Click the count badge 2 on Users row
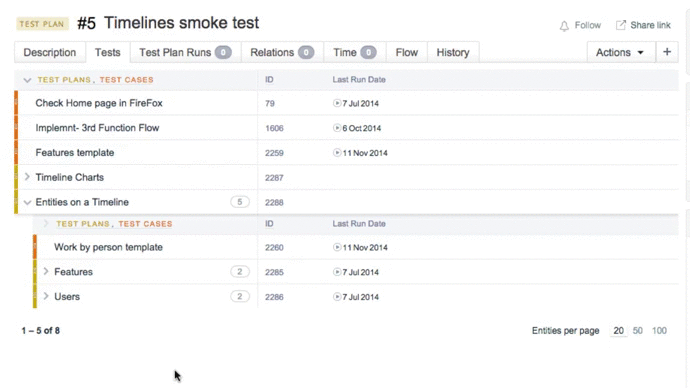Viewport: 690px width, 388px height. (x=240, y=296)
